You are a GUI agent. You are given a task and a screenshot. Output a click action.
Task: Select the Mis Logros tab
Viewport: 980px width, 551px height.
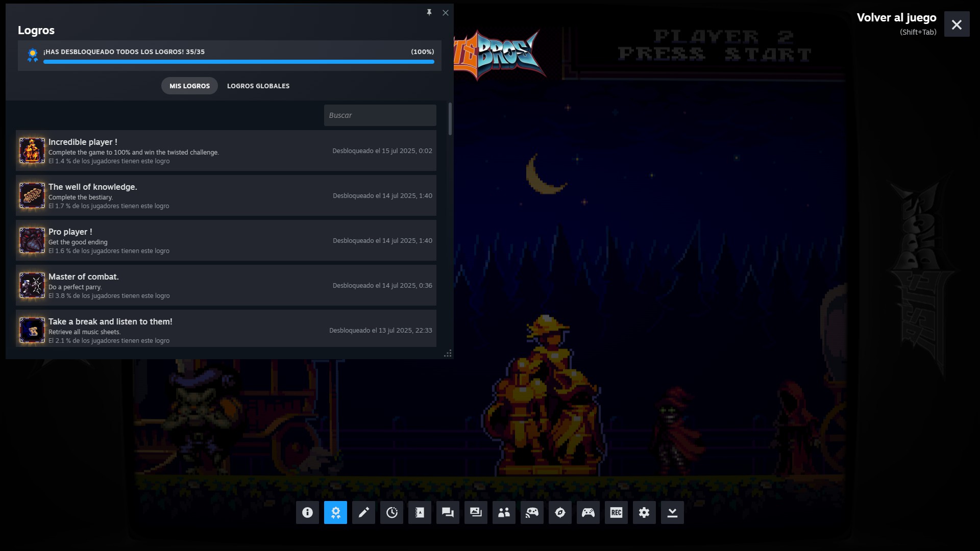pos(189,86)
